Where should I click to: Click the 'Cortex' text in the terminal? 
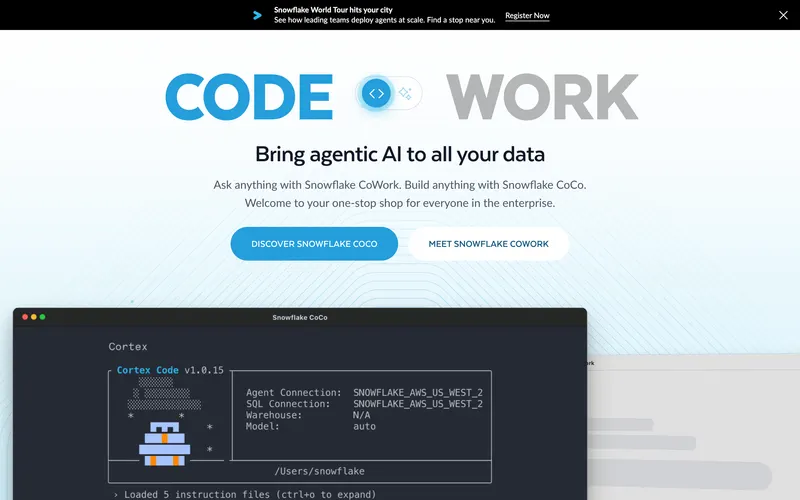(x=128, y=347)
